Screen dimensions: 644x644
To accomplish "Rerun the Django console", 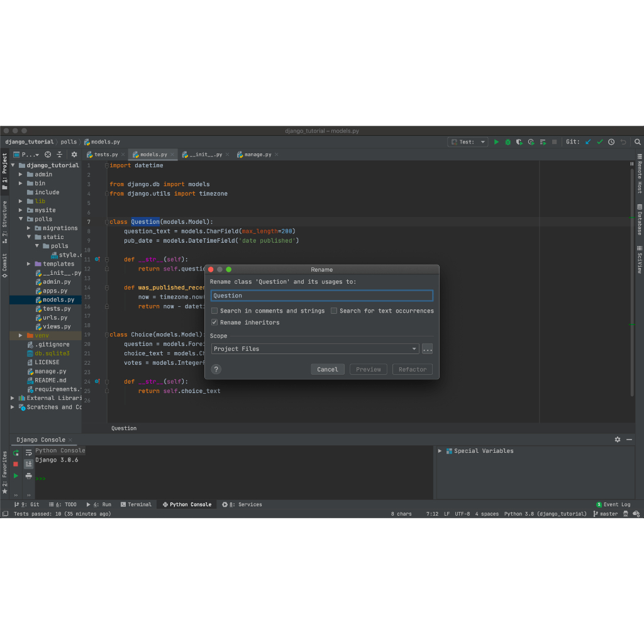I will coord(16,453).
